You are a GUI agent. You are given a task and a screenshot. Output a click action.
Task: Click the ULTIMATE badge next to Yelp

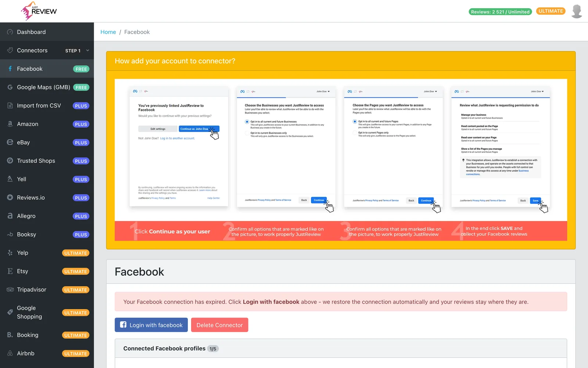coord(76,253)
